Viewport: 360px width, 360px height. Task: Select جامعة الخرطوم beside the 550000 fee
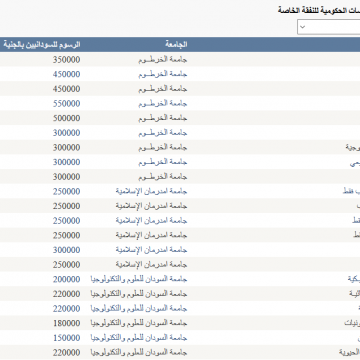coord(163,104)
